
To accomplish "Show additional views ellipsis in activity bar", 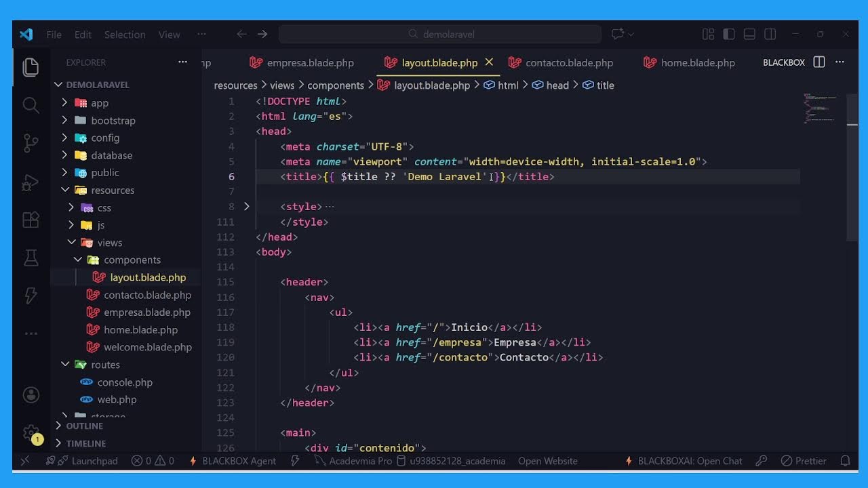I will (x=31, y=333).
